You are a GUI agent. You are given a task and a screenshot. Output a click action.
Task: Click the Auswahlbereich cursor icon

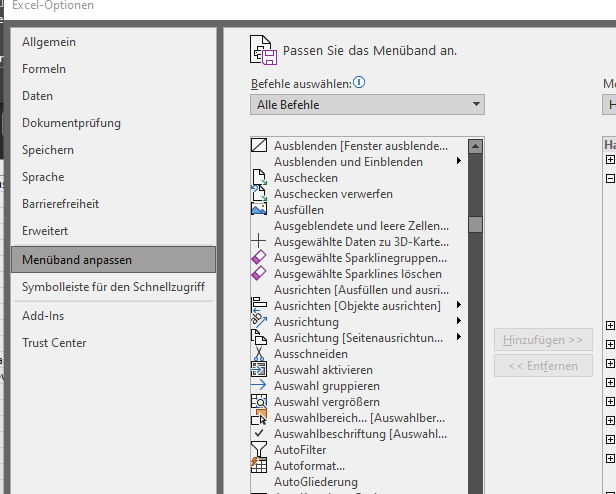[259, 417]
